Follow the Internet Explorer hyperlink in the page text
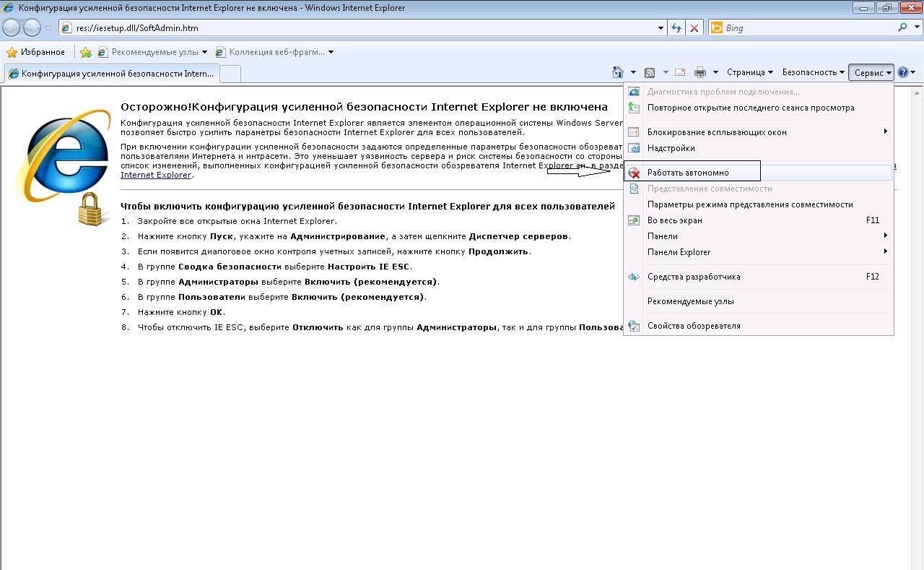Screen dimensions: 924x570 click(156, 175)
